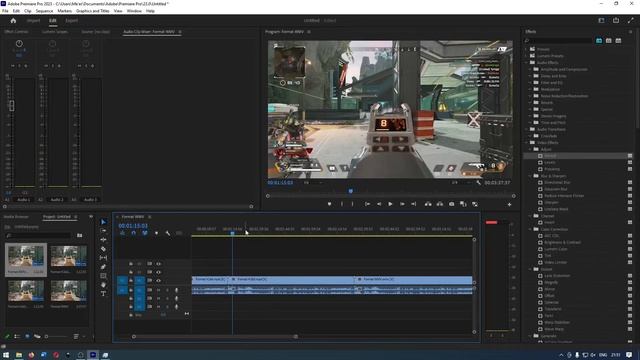Viewport: 640px width, 360px height.
Task: Open Comparison View in Program monitor
Action: point(463,204)
